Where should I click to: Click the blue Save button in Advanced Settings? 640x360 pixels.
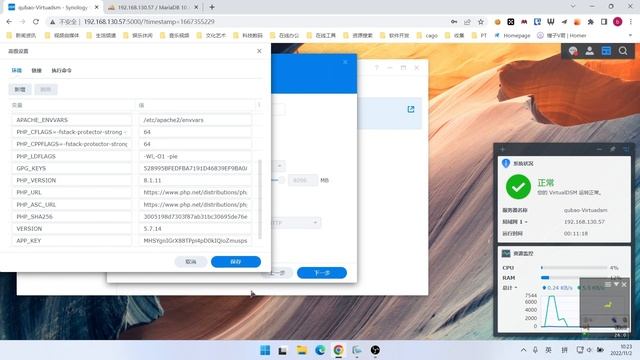(x=236, y=262)
